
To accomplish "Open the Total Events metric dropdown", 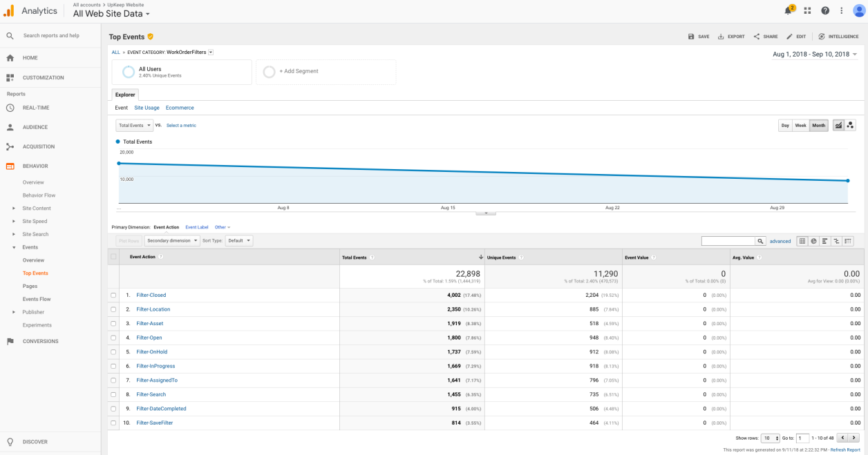I will pos(134,126).
